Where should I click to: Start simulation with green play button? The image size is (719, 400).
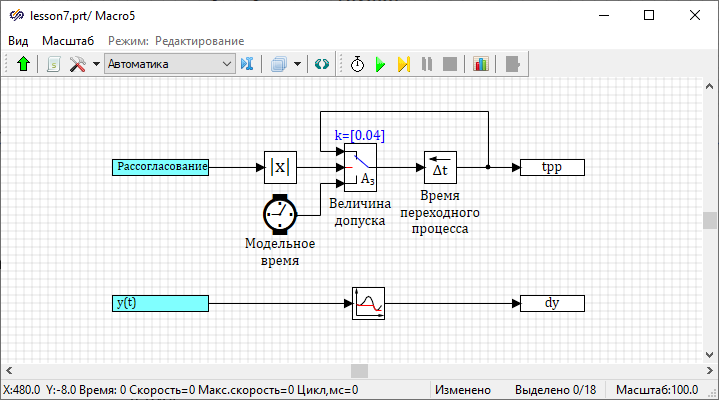click(x=380, y=64)
